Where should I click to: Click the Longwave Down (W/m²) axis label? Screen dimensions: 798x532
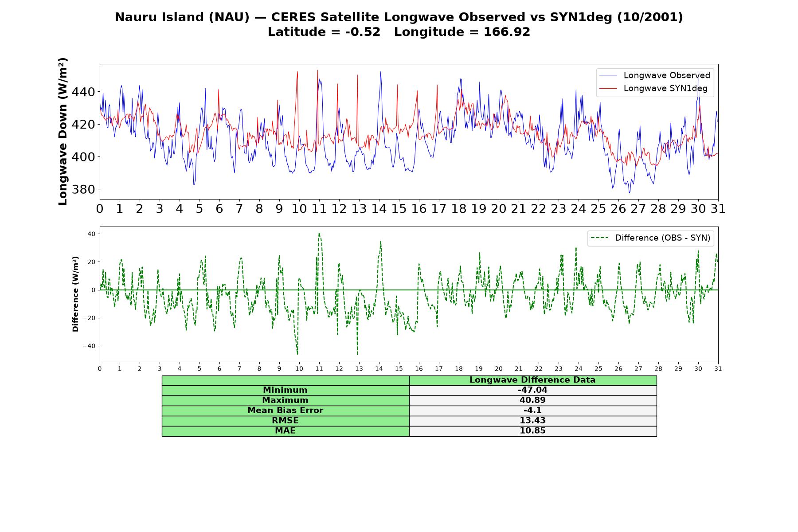tap(63, 131)
